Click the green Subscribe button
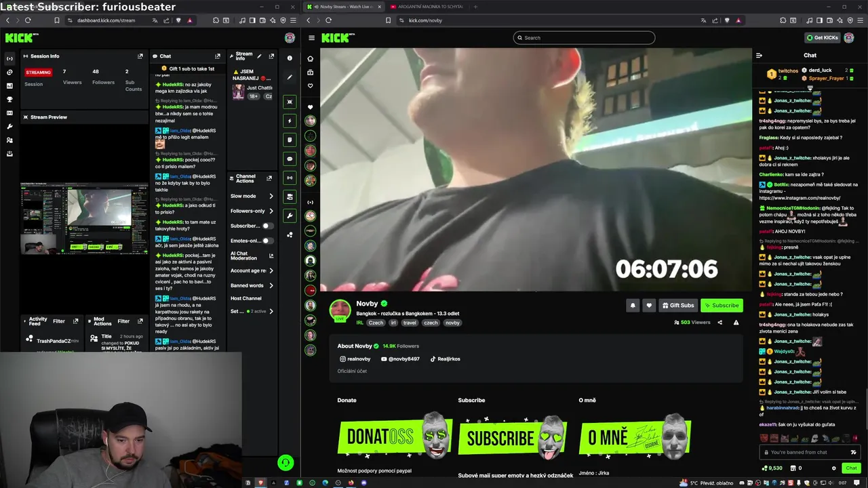868x488 pixels. coord(722,305)
